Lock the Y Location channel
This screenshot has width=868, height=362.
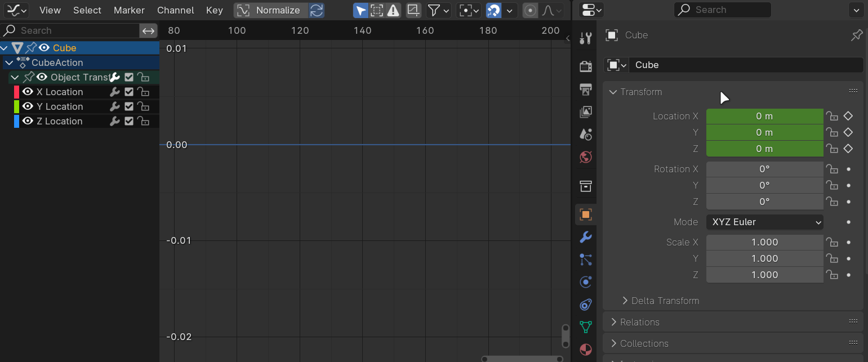(144, 106)
